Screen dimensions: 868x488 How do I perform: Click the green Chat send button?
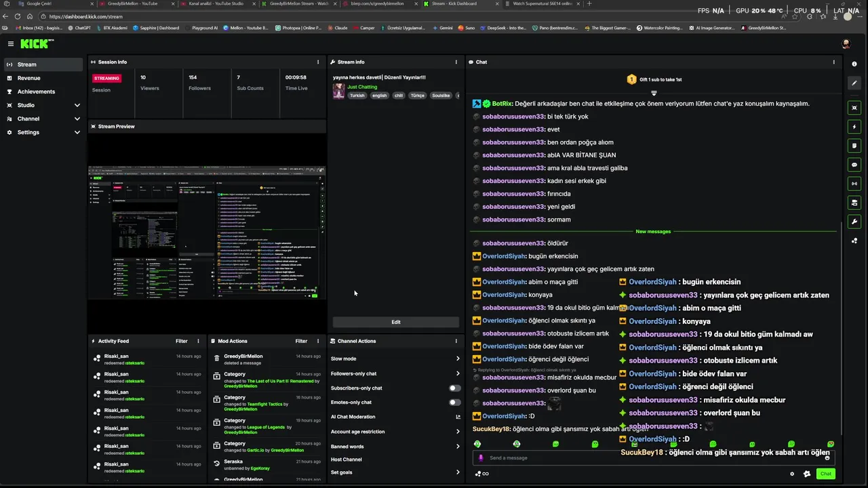point(825,474)
